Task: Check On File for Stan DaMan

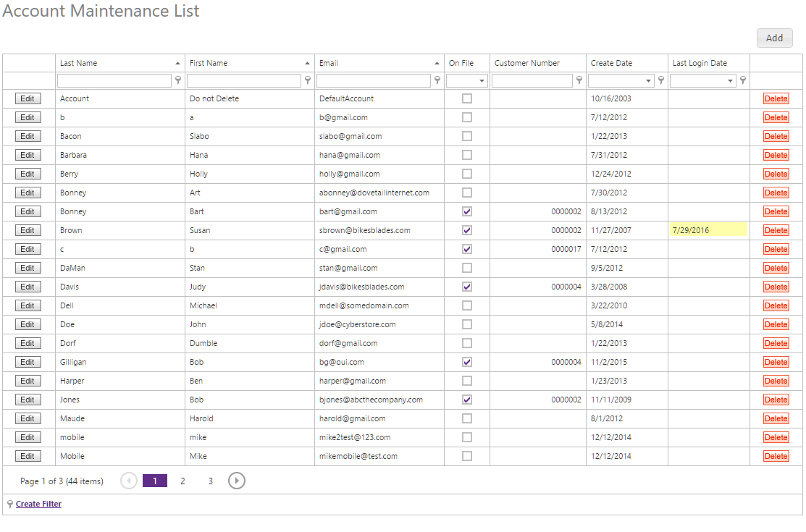Action: (467, 268)
